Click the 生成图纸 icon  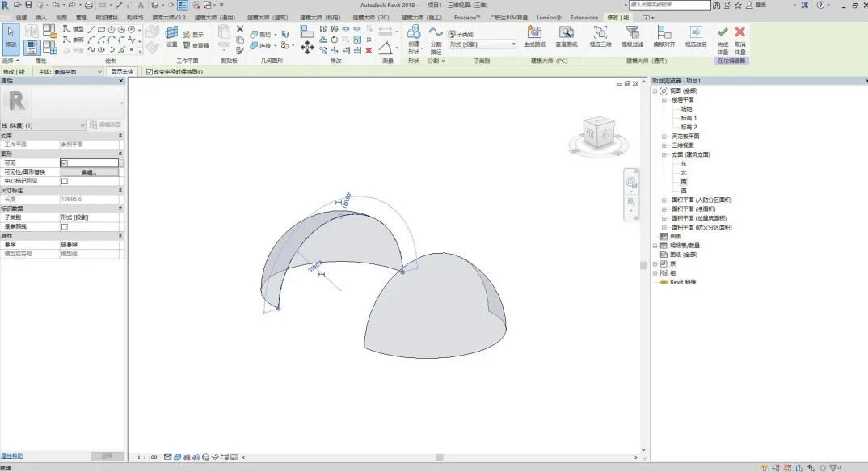pos(534,33)
